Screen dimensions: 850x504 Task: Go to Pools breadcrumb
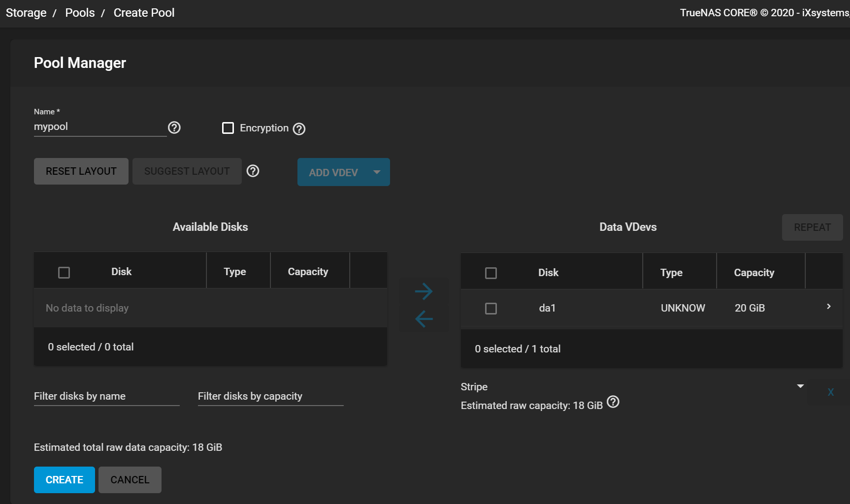pyautogui.click(x=80, y=13)
